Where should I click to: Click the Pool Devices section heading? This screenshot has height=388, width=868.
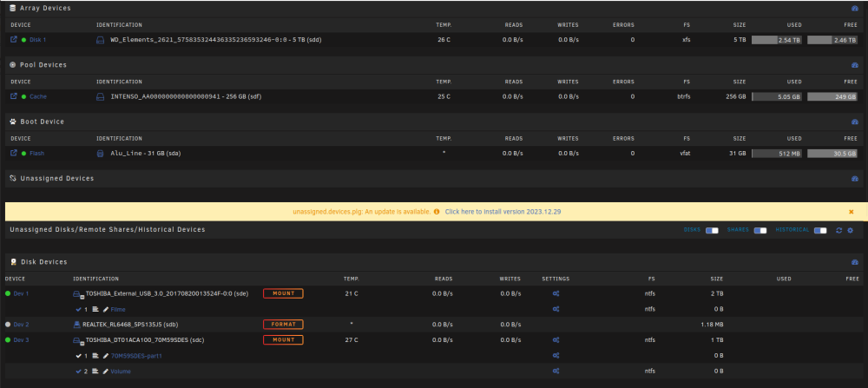click(43, 65)
